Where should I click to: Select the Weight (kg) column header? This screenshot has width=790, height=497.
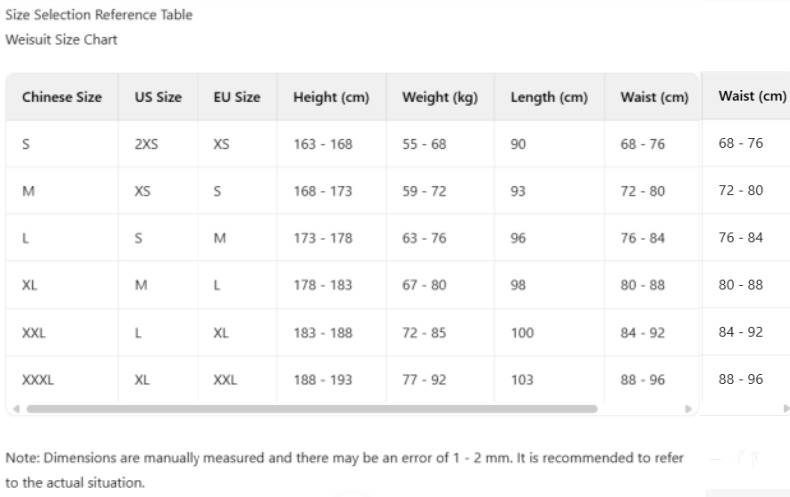pyautogui.click(x=440, y=98)
